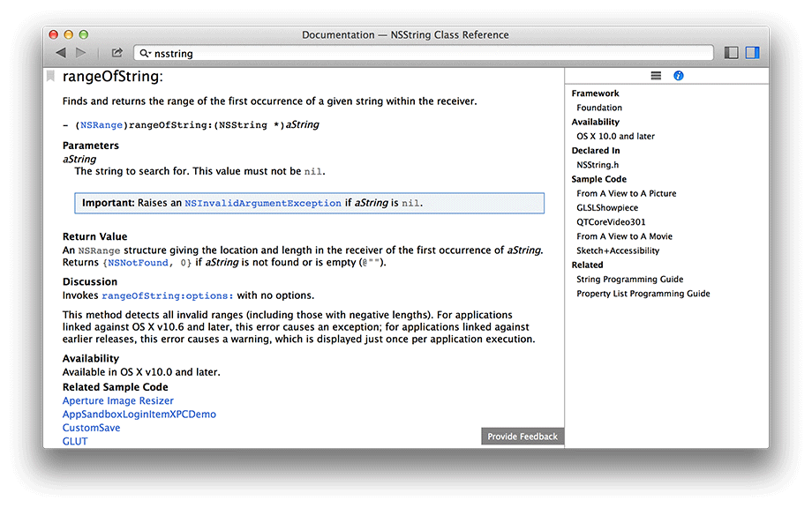
Task: Focus the nsstring search field
Action: coord(424,53)
